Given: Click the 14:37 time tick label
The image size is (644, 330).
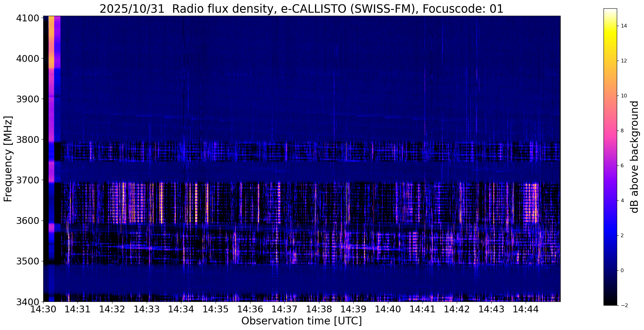Looking at the screenshot, I should 285,309.
